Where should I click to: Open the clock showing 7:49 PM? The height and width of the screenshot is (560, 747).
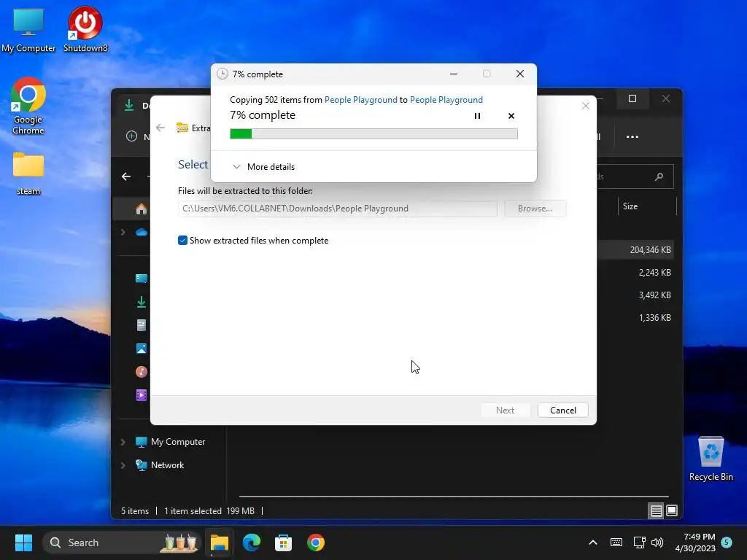(x=695, y=542)
